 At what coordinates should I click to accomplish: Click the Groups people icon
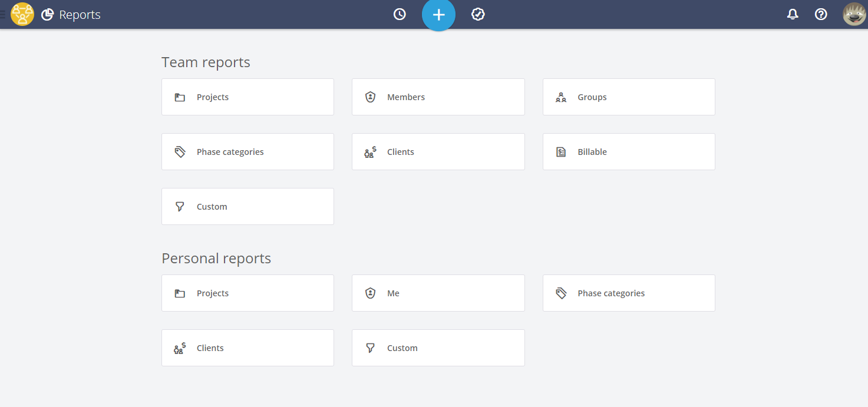[x=561, y=97]
